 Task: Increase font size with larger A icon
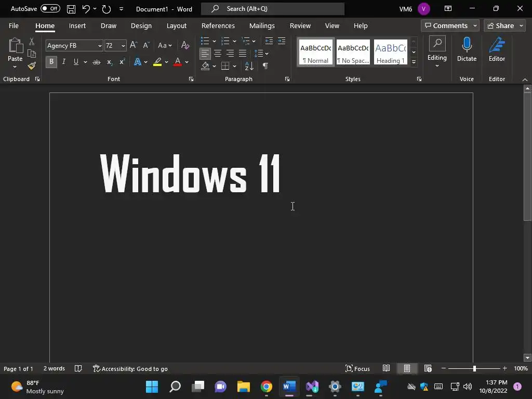(134, 45)
